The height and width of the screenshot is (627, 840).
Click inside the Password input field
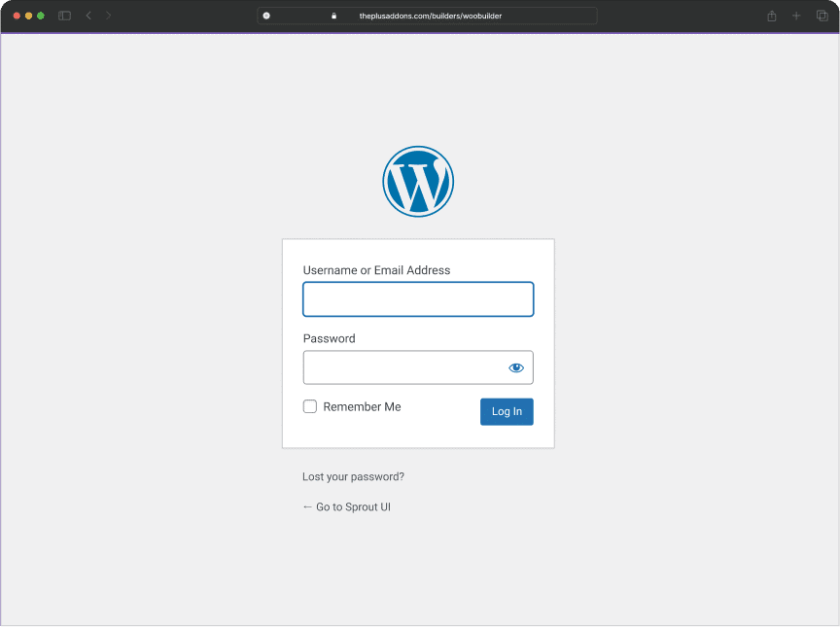pyautogui.click(x=408, y=367)
